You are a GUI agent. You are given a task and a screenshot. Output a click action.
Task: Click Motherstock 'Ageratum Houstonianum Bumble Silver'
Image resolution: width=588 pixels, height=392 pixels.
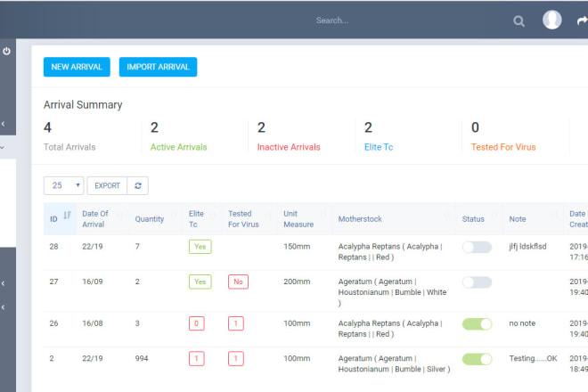(394, 363)
